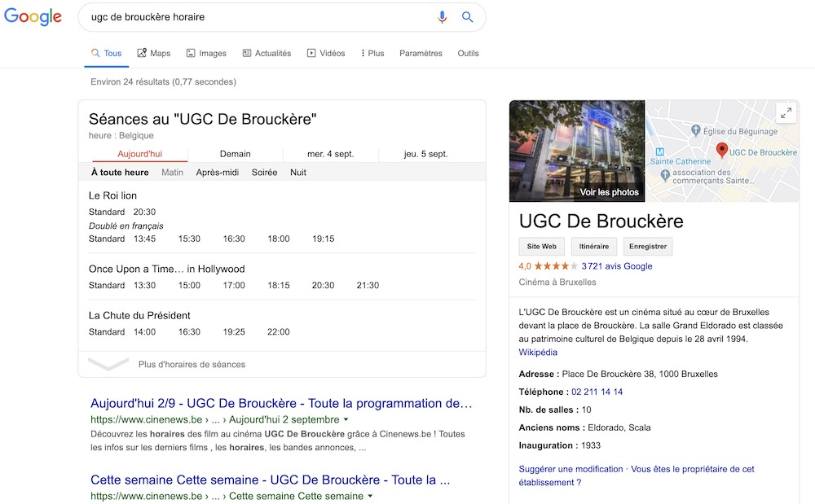Click the cinema photo Voir les photos
The height and width of the screenshot is (504, 815).
click(x=577, y=151)
